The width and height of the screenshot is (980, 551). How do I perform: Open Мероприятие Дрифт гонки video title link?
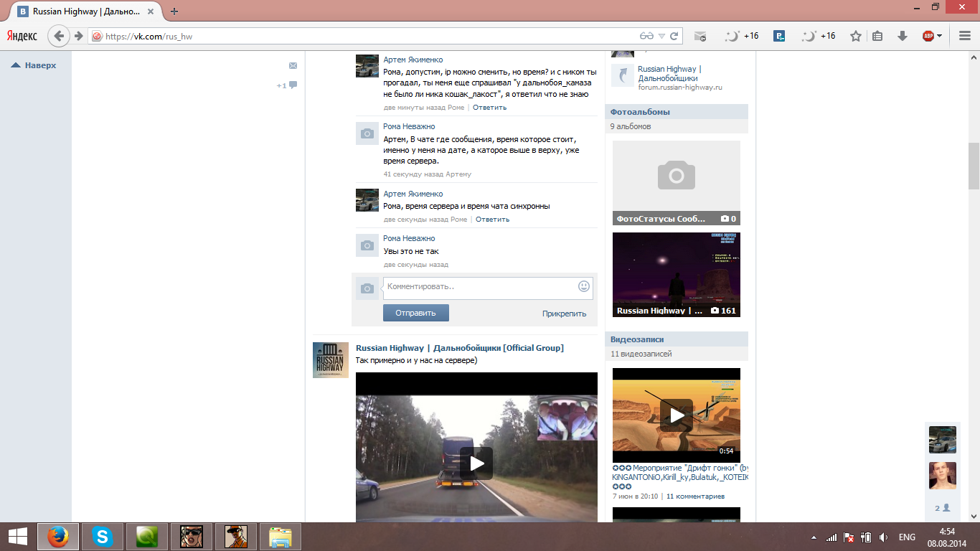[680, 476]
